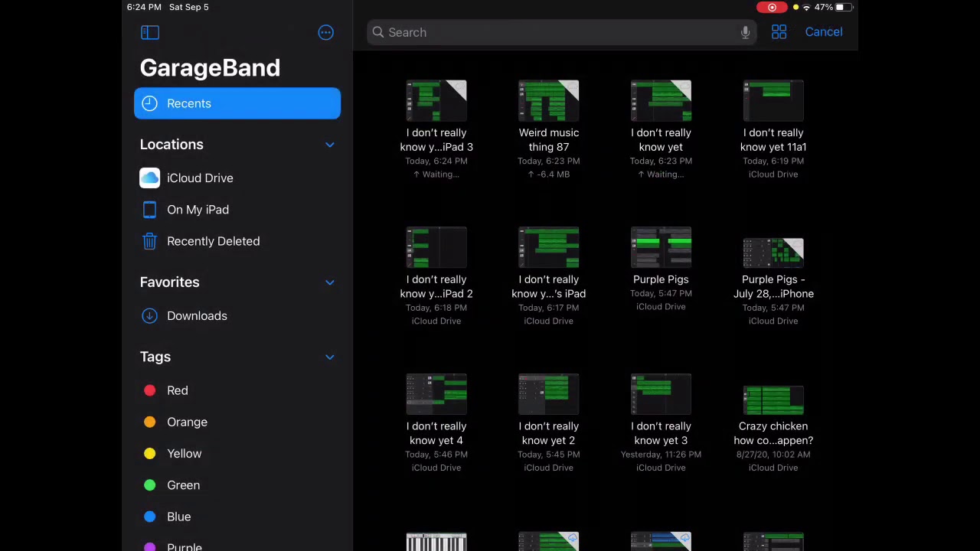
Task: Open 'I don't really know yet 4' thumbnail
Action: 436,395
